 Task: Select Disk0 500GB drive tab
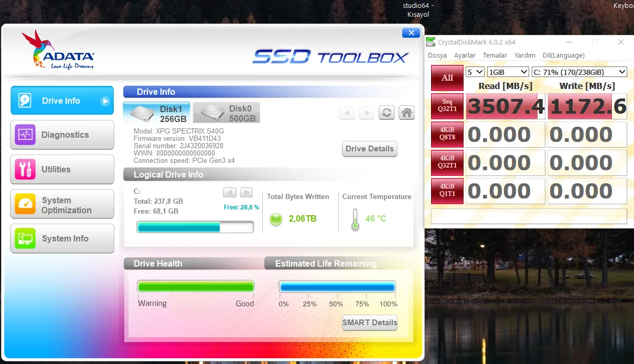[227, 113]
